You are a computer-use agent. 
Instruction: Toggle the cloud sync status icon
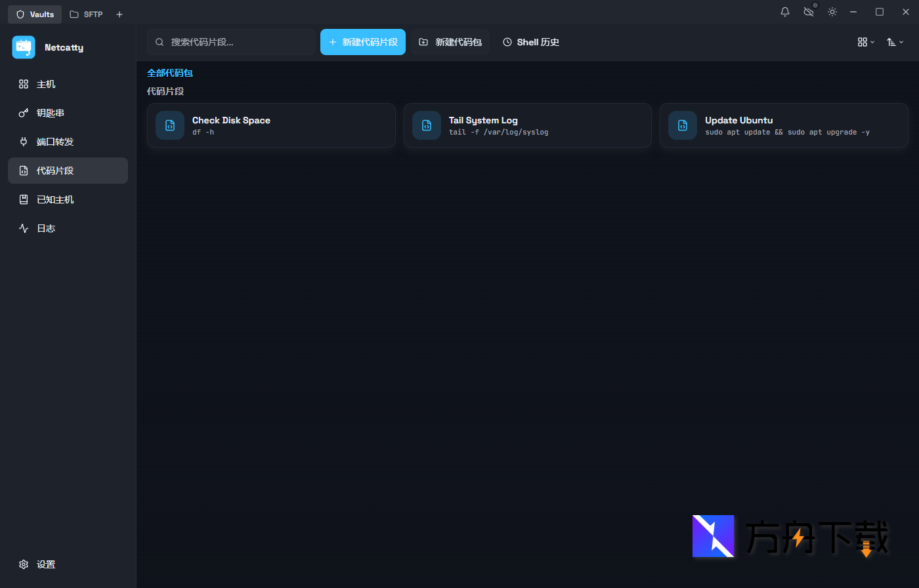point(809,12)
